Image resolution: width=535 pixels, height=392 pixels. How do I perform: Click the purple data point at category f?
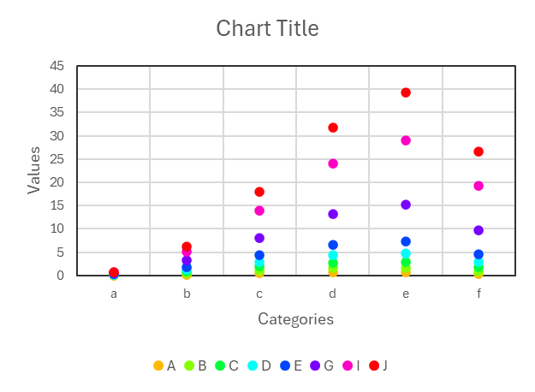pos(479,230)
